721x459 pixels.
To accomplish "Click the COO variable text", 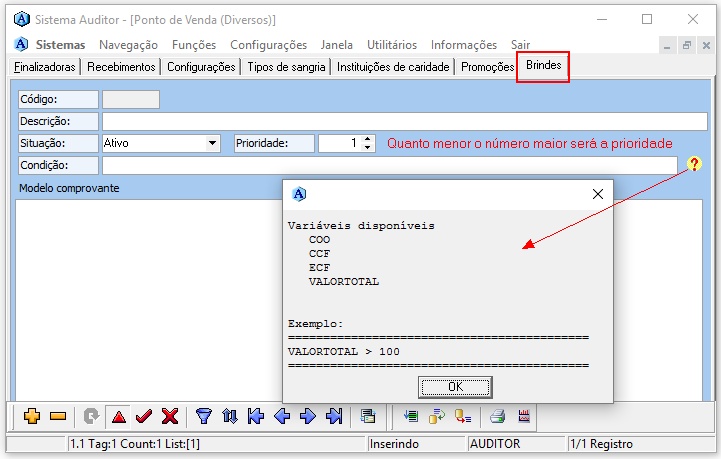I will coord(319,240).
